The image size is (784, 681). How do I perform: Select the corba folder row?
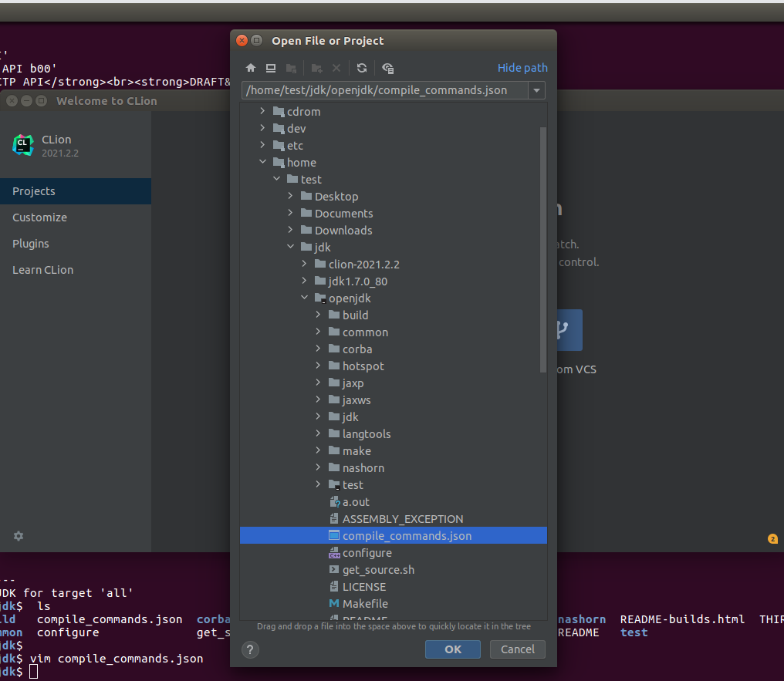point(394,349)
